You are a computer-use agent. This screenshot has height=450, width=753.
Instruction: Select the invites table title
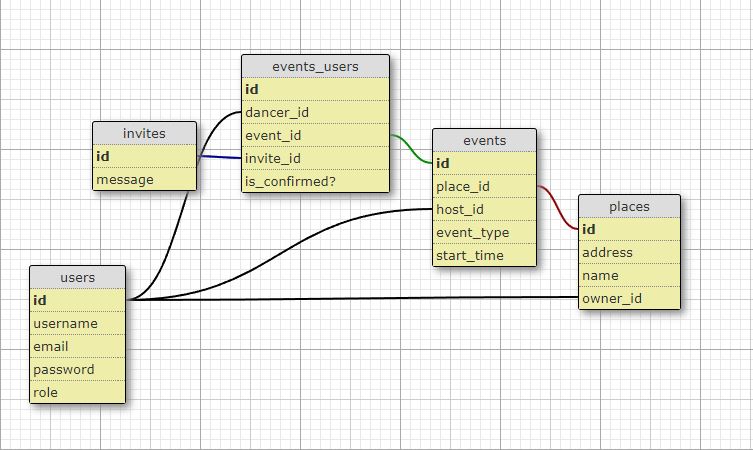[x=145, y=133]
